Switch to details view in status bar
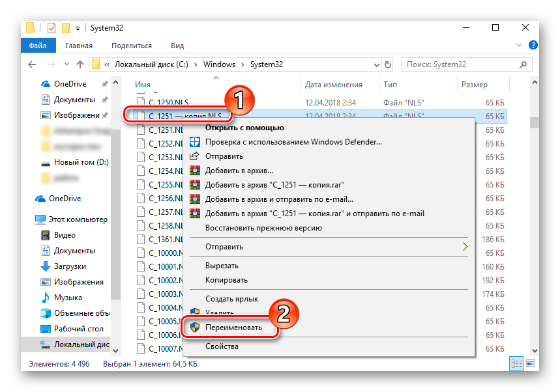560x392 pixels. pyautogui.click(x=517, y=363)
